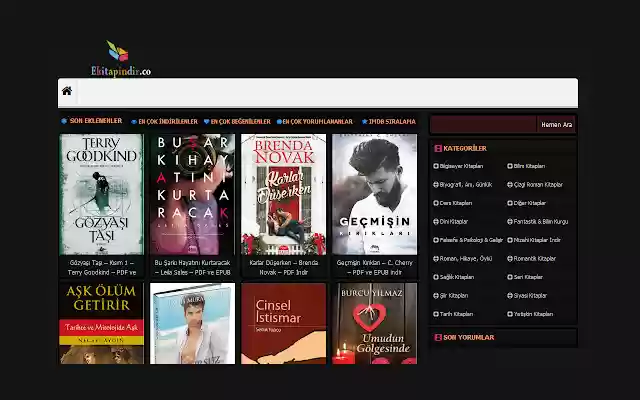Image resolution: width=640 pixels, height=400 pixels.
Task: Open the Roman, Hikaye, Öykü category
Action: coord(466,258)
